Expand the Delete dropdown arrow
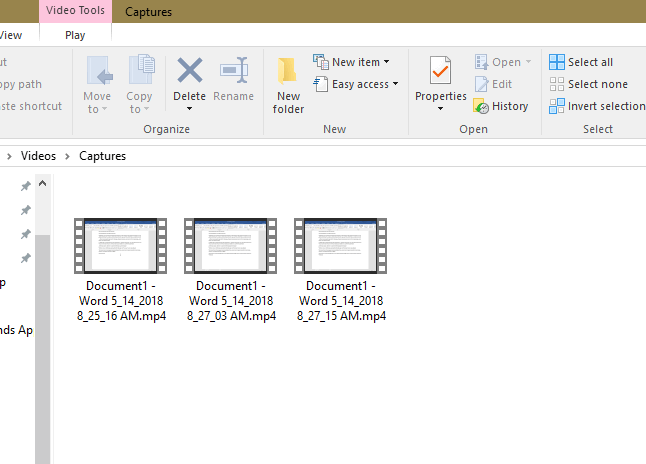 190,109
